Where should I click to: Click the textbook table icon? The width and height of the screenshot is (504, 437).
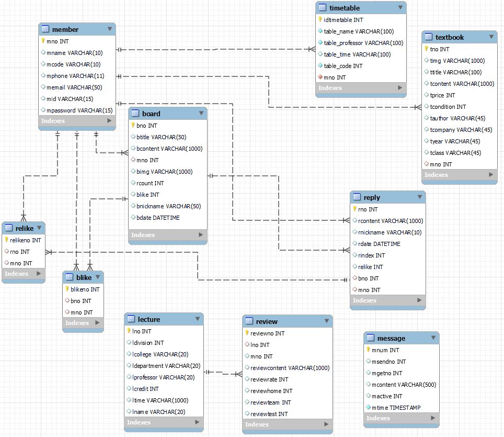tap(429, 37)
